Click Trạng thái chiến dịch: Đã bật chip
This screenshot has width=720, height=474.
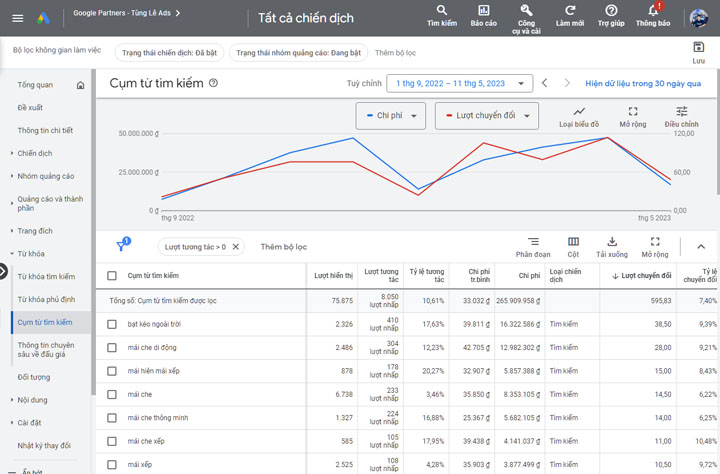click(169, 53)
